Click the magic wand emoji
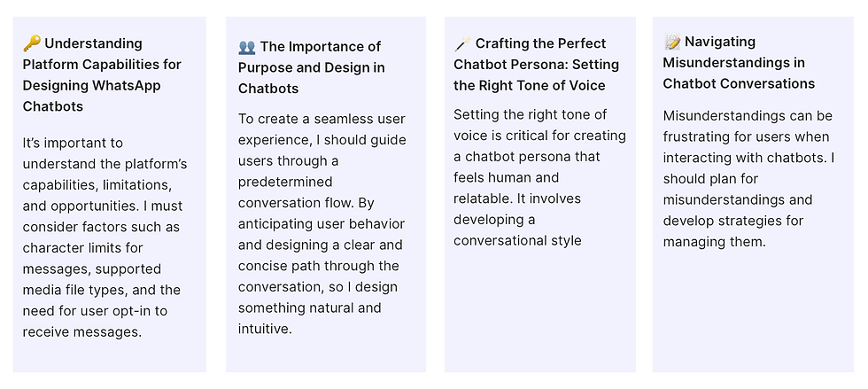The width and height of the screenshot is (868, 389). coord(461,44)
